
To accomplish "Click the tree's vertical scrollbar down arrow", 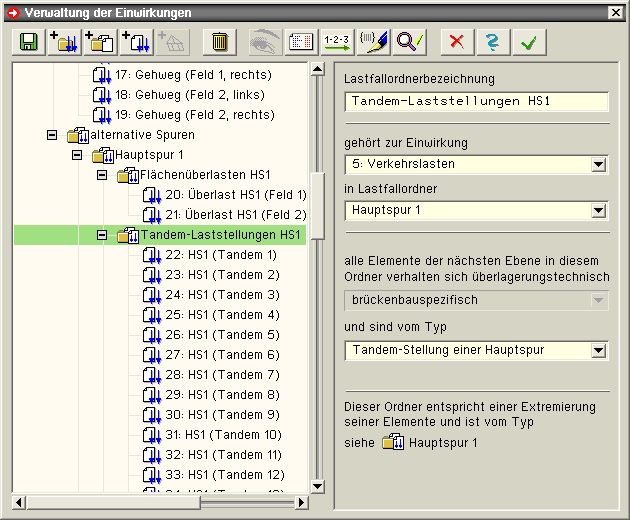I will 318,486.
